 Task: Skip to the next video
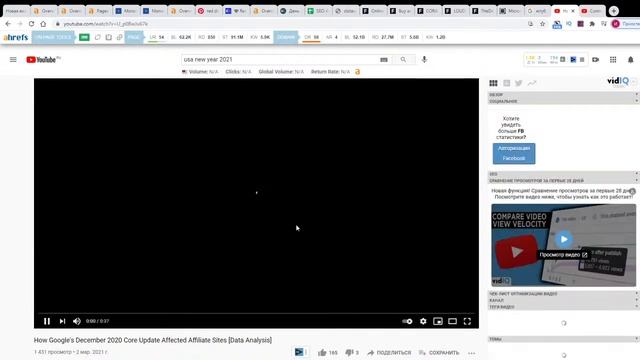62,321
